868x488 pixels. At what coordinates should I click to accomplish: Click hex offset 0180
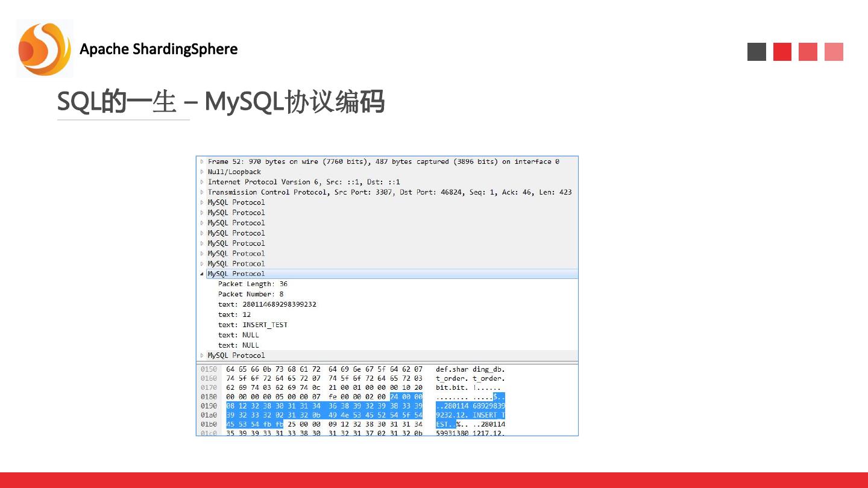[x=209, y=397]
